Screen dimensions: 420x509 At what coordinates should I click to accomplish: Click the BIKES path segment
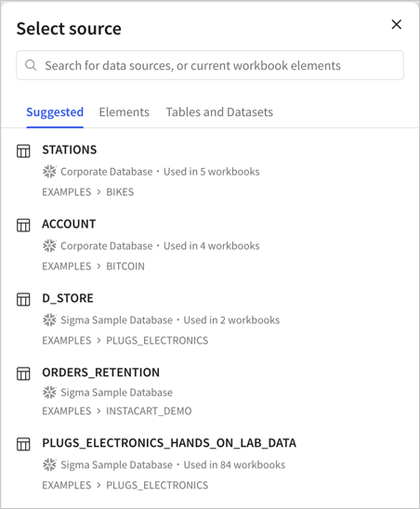coord(120,192)
